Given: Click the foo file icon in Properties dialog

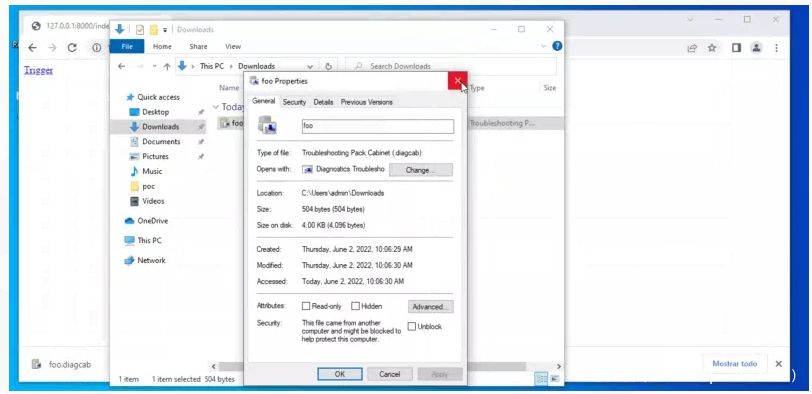Looking at the screenshot, I should 268,126.
